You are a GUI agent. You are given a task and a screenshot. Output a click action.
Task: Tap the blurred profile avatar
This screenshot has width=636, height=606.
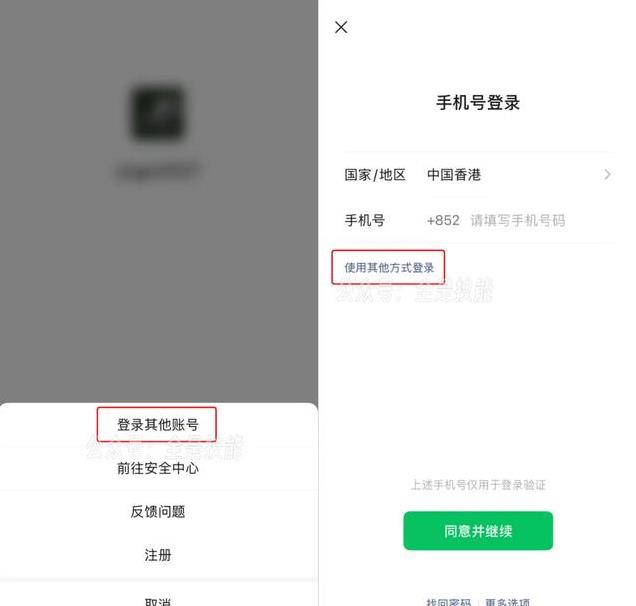tap(158, 112)
